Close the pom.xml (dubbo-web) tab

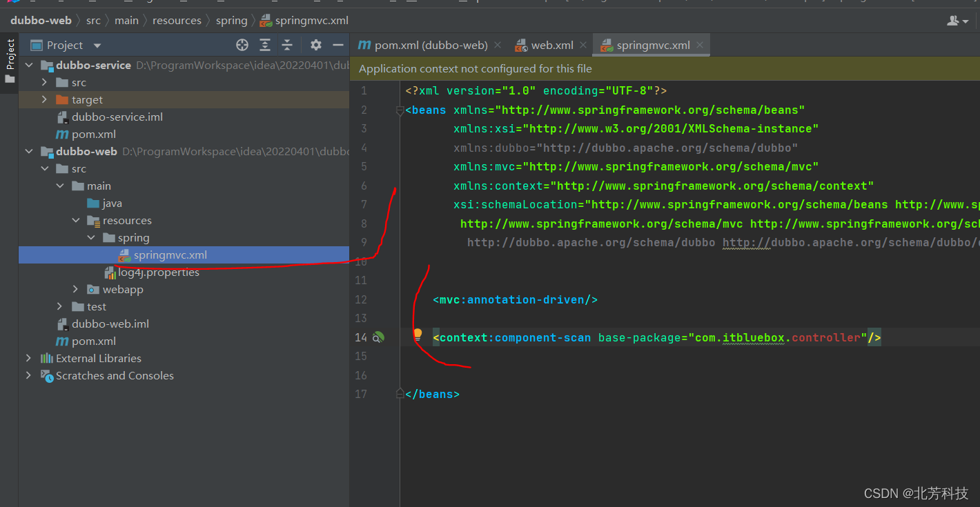(x=497, y=45)
